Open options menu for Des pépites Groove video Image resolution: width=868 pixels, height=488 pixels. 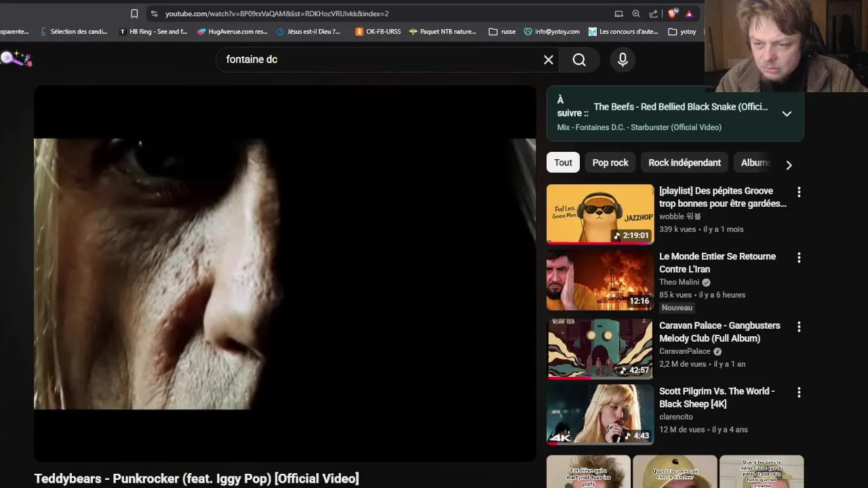pyautogui.click(x=799, y=192)
